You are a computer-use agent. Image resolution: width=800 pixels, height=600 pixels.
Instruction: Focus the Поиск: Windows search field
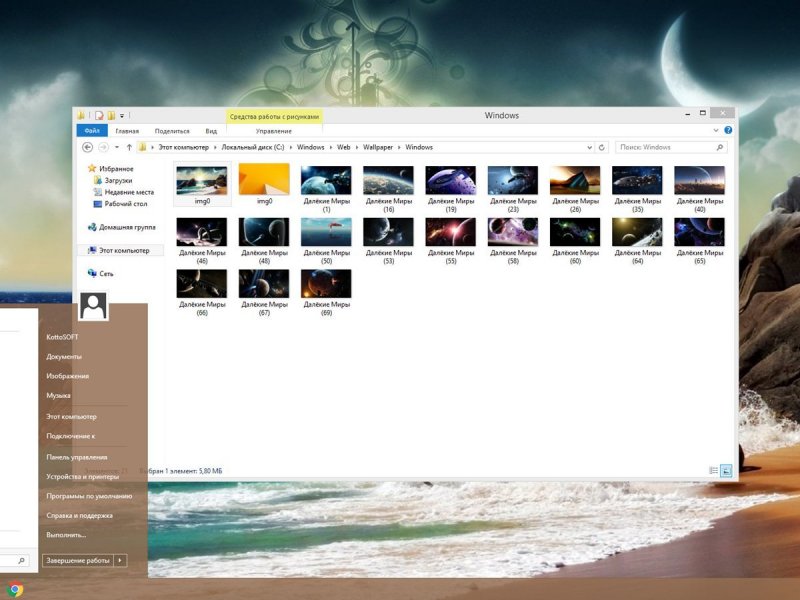[670, 147]
